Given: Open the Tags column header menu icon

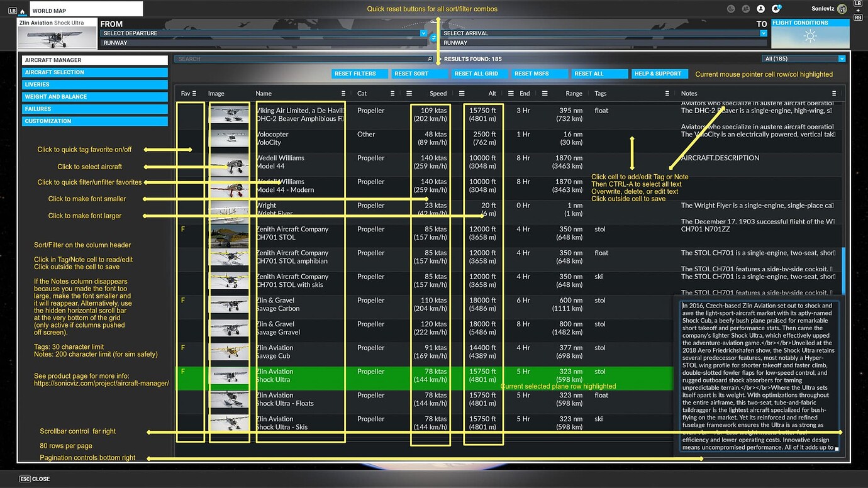Looking at the screenshot, I should [667, 93].
